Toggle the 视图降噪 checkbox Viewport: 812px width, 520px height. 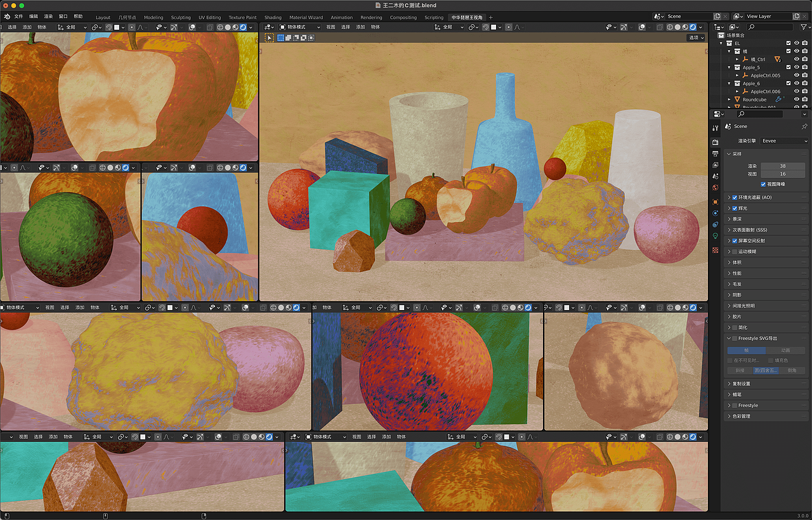click(x=763, y=184)
